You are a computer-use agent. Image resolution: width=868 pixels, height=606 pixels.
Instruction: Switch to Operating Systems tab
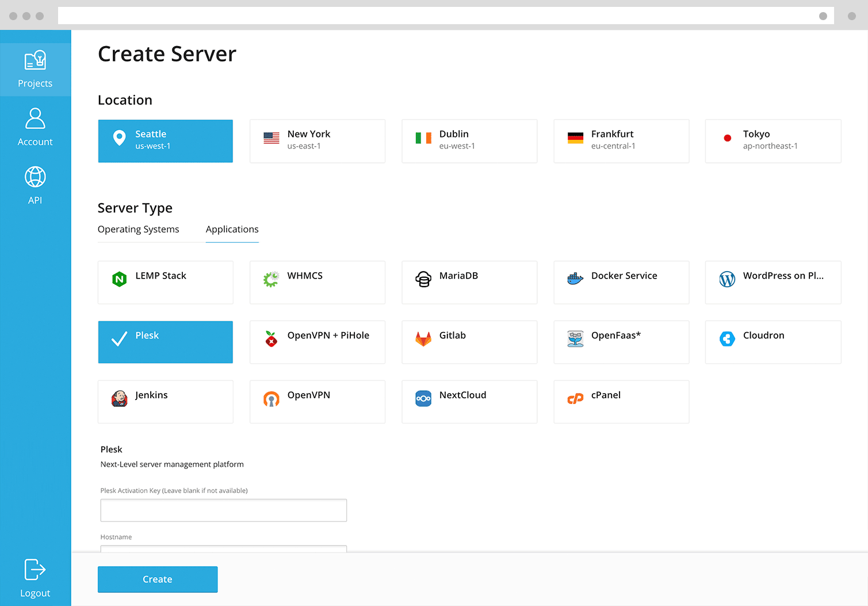[139, 229]
